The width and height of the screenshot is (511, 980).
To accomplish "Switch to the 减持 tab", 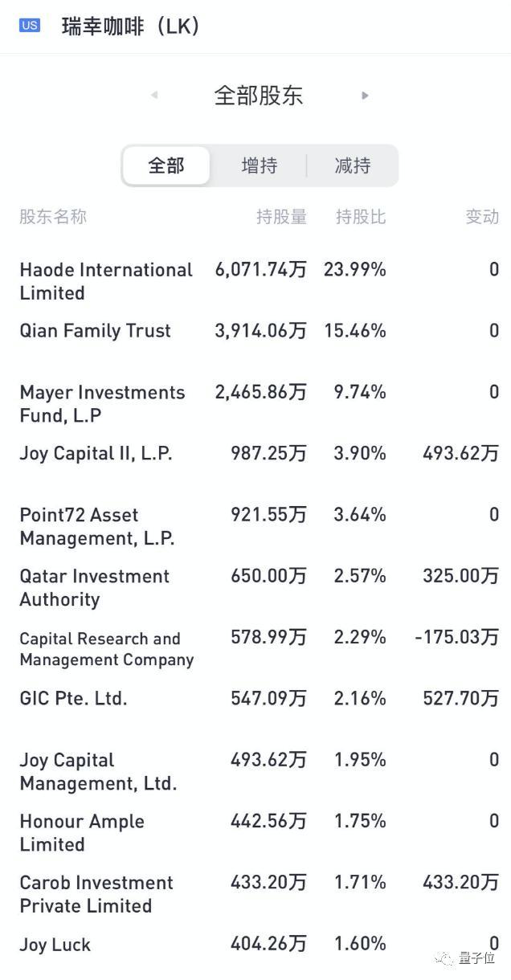I will tap(352, 165).
